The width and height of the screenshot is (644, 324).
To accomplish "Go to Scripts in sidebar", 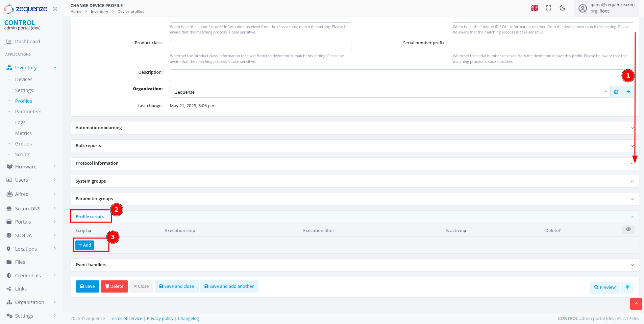I will (23, 155).
